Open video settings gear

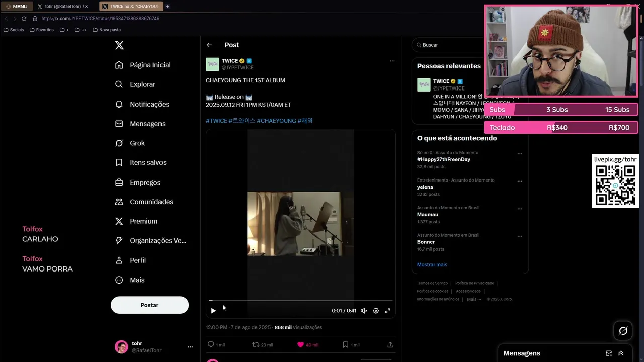pos(376,311)
